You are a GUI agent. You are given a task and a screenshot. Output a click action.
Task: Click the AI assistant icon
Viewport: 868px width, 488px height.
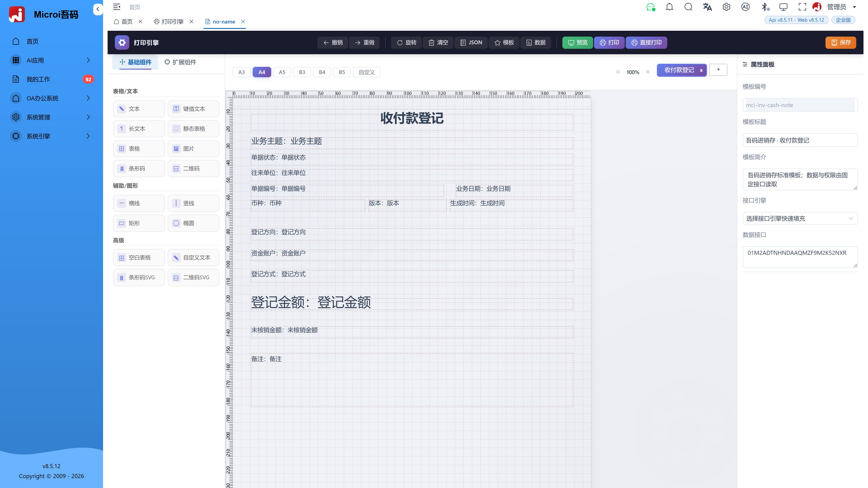745,7
